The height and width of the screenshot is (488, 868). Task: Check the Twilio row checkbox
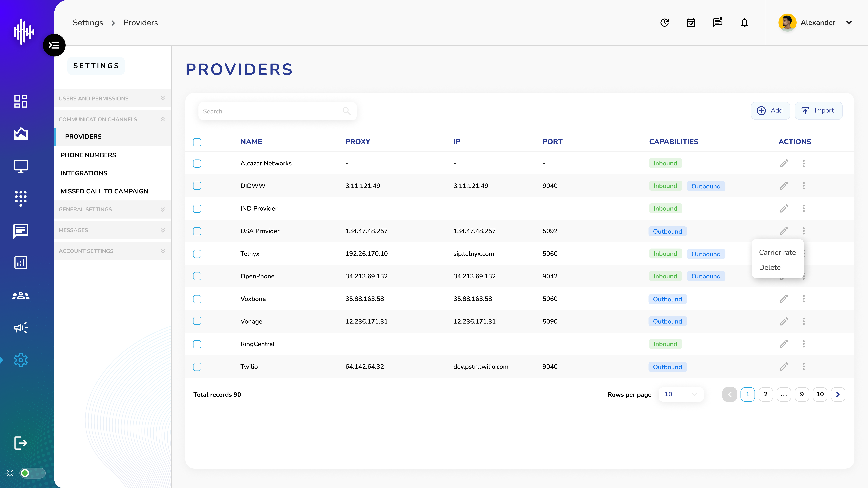point(197,367)
